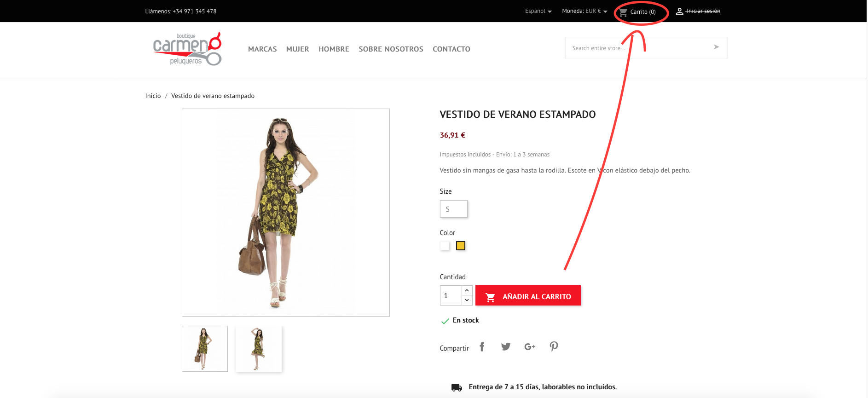Click the Carmen boutique logo

click(187, 49)
